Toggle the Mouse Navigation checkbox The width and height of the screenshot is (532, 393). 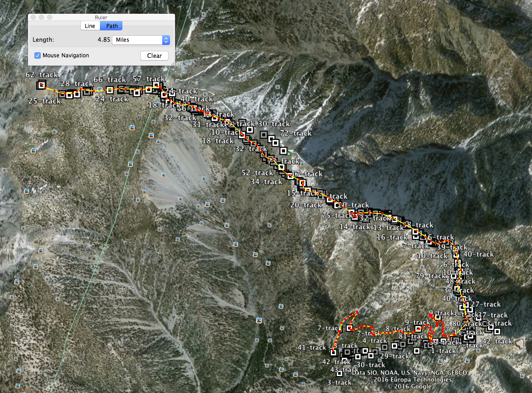click(x=38, y=55)
